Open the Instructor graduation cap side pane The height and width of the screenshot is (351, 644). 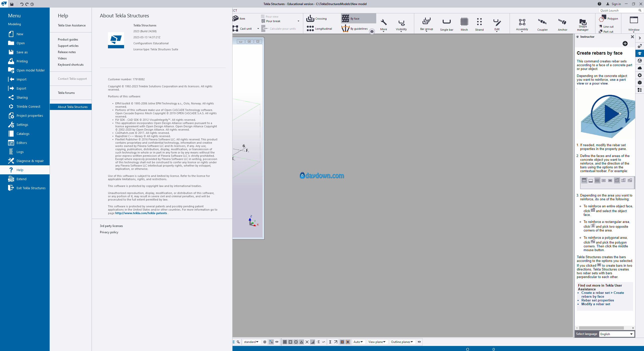(x=640, y=53)
